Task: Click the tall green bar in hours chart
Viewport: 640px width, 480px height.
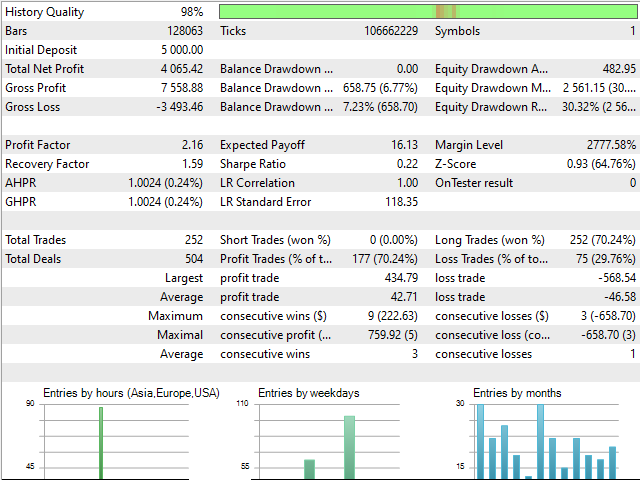Action: (101, 442)
